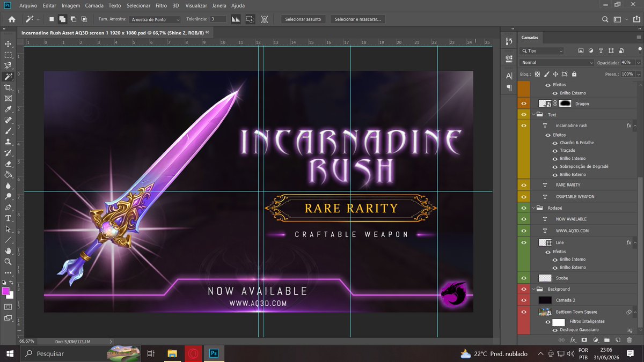Collapse the Background layer group
Screen dimensions: 644x362
[534, 289]
